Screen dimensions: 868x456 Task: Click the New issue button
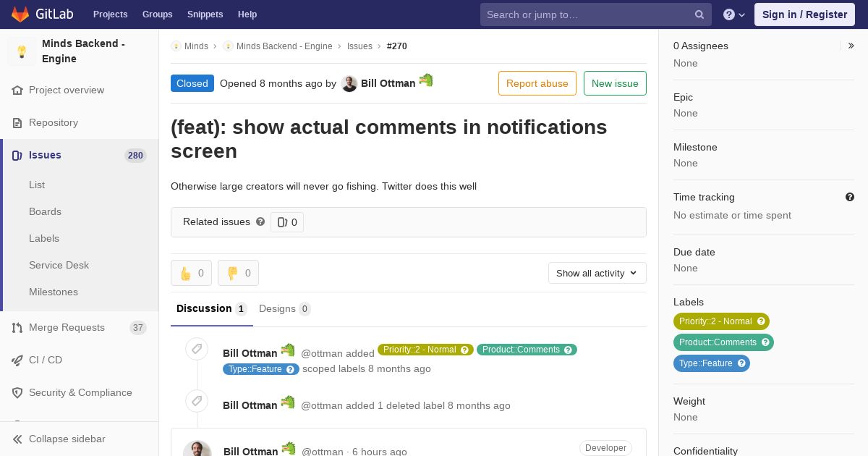(x=615, y=83)
